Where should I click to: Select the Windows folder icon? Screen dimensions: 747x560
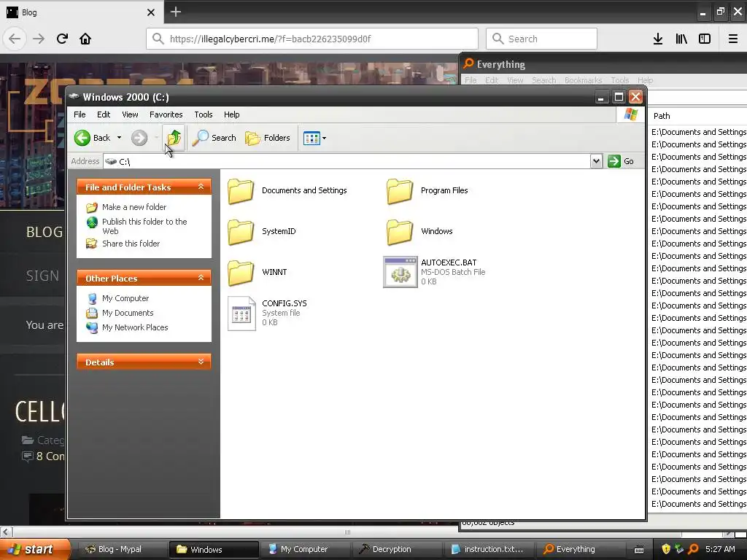(400, 232)
